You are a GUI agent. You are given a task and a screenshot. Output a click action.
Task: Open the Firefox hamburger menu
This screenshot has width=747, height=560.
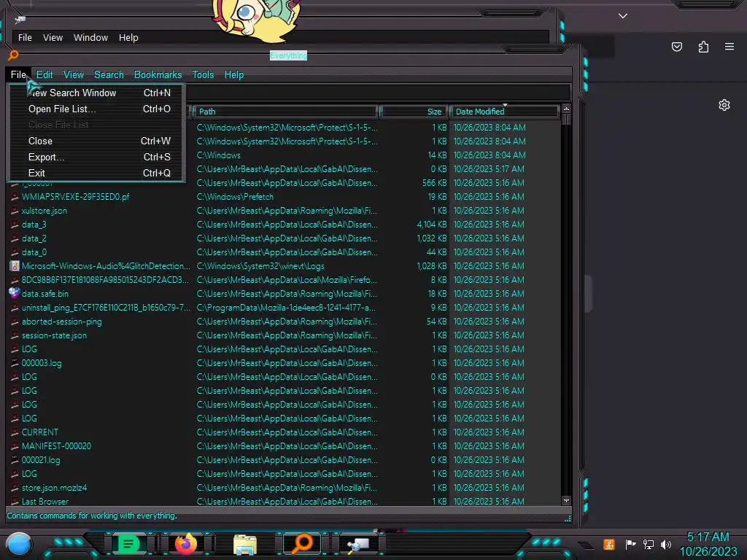[729, 47]
